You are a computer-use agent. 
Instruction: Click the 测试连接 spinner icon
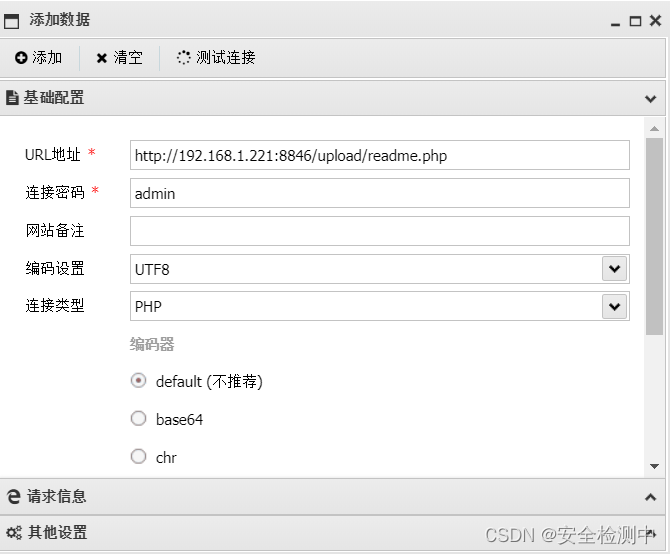coord(184,58)
